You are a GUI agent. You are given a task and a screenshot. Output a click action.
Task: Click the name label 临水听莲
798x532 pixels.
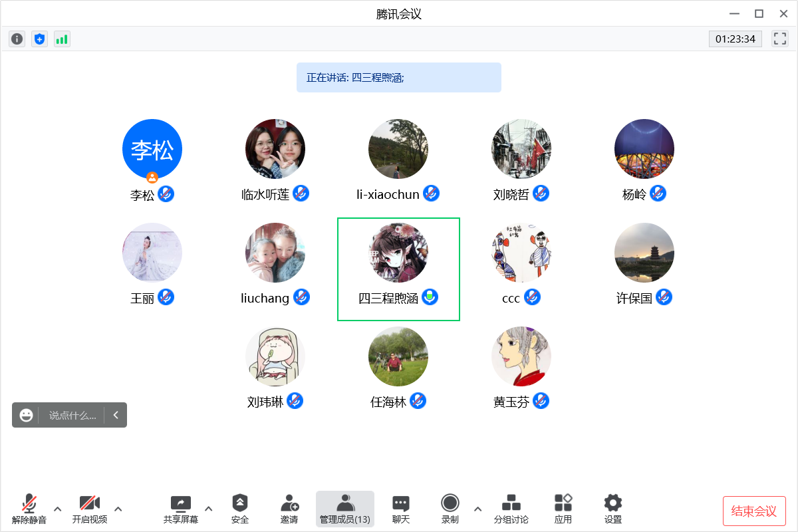click(265, 194)
